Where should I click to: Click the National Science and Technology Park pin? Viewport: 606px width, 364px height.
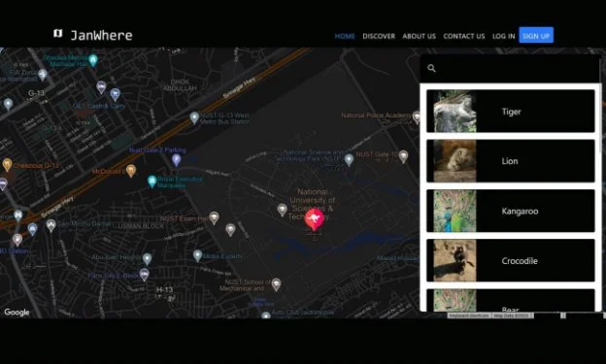coord(349,159)
